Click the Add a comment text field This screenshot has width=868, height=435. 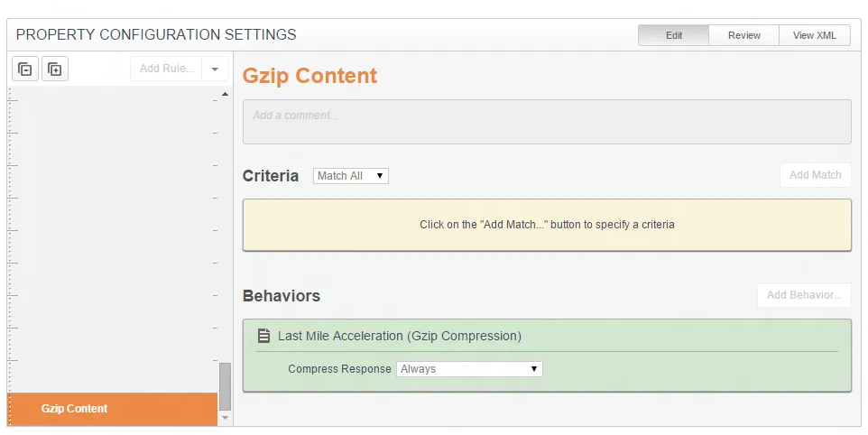click(546, 122)
